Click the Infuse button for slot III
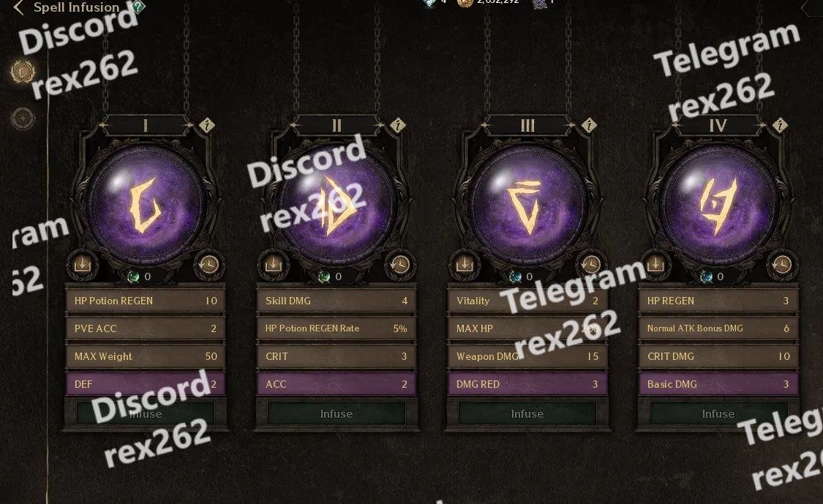The width and height of the screenshot is (823, 504). point(527,414)
